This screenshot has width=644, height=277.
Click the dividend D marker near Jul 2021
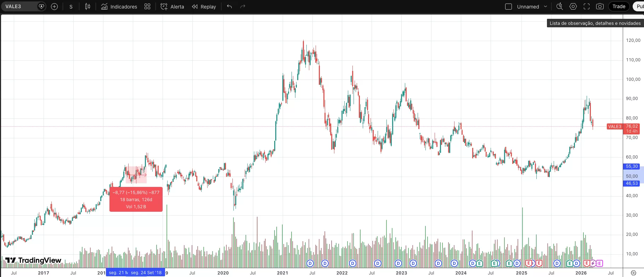pos(310,263)
